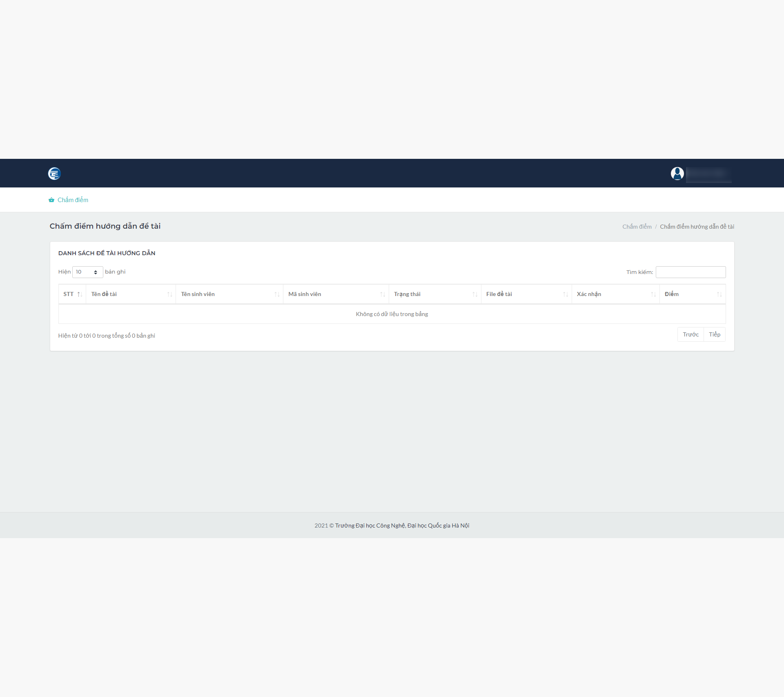
Task: Click the university logo in navbar
Action: [54, 174]
